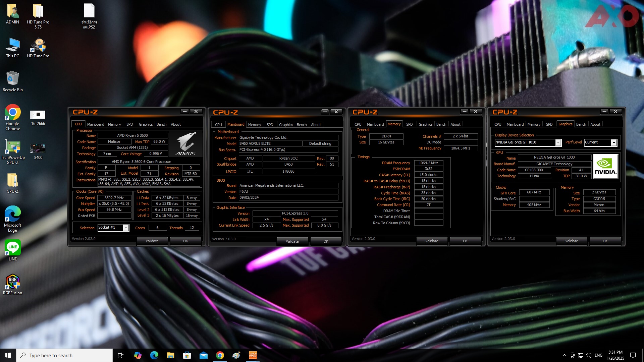Open Microsoft Store on taskbar

coord(187,355)
